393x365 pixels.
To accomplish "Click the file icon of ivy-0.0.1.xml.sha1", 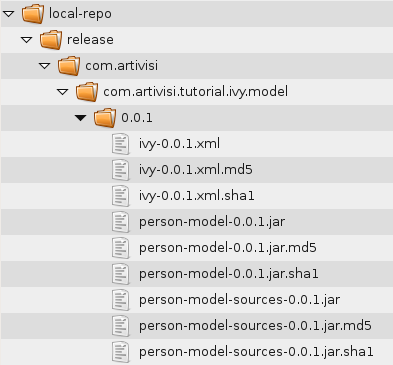I will [x=120, y=196].
